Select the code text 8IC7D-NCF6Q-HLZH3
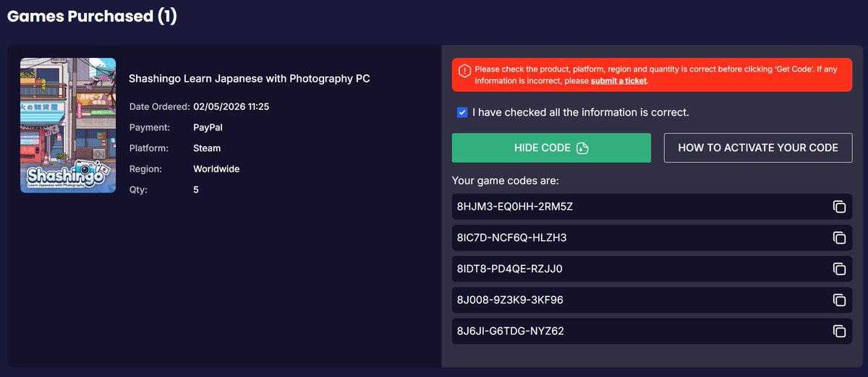Image resolution: width=868 pixels, height=377 pixels. pos(506,238)
